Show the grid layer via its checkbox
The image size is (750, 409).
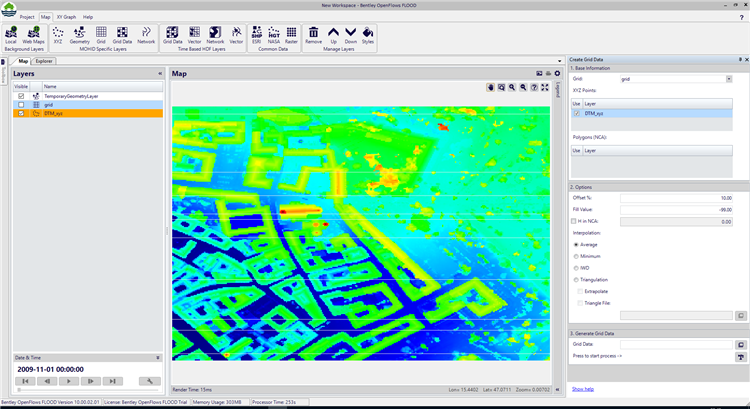click(x=21, y=105)
